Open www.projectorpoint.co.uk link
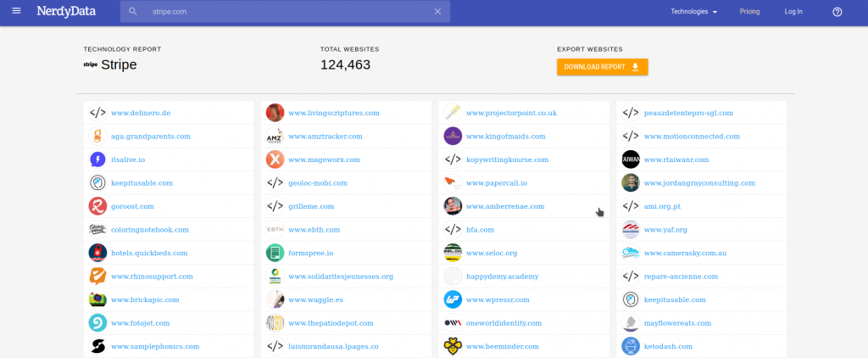The image size is (868, 358). click(511, 113)
